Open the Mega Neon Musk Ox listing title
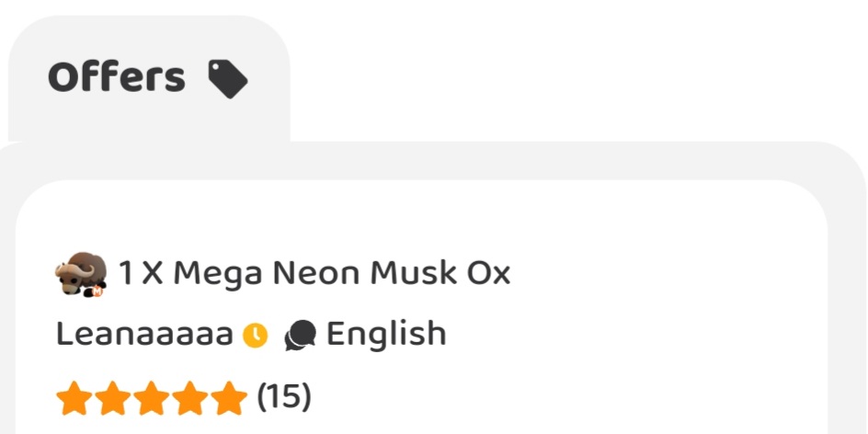The height and width of the screenshot is (434, 868). pyautogui.click(x=314, y=273)
